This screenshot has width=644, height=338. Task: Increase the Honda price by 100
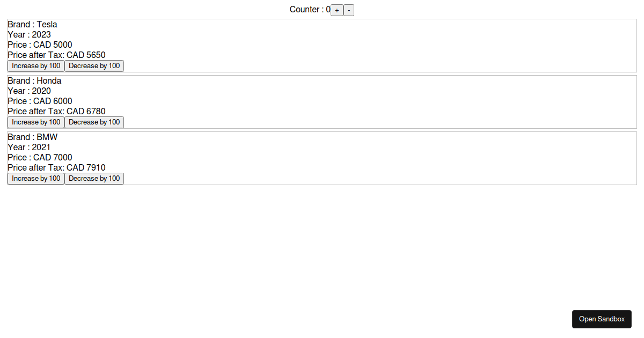pyautogui.click(x=35, y=122)
